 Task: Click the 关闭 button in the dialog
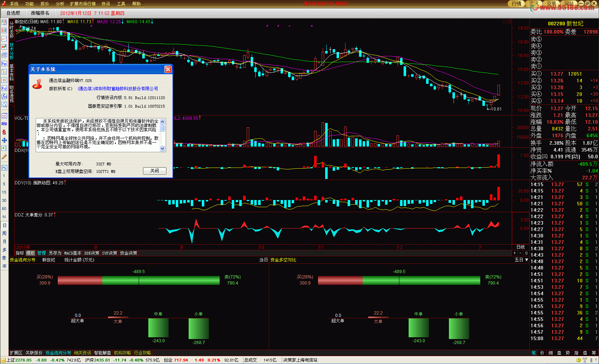tap(155, 171)
